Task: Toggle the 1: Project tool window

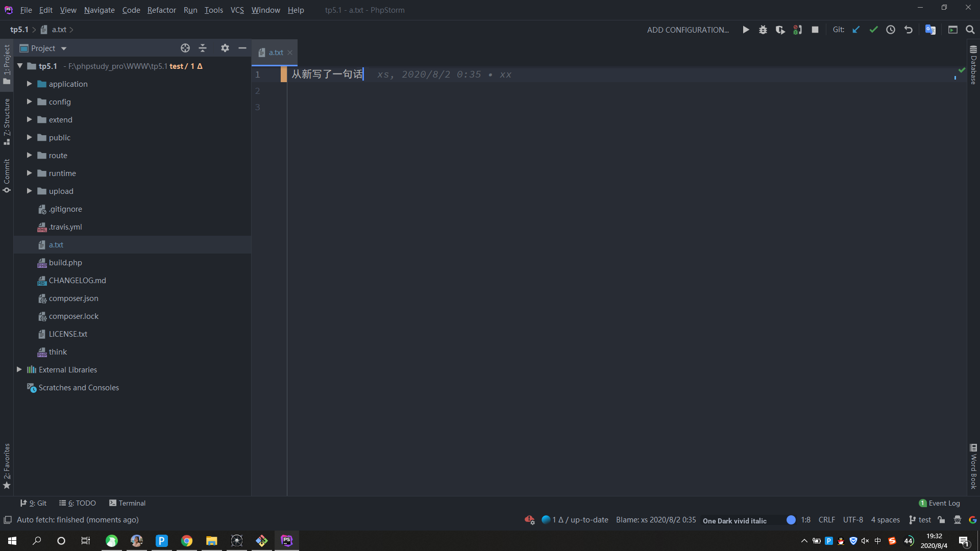Action: 7,64
